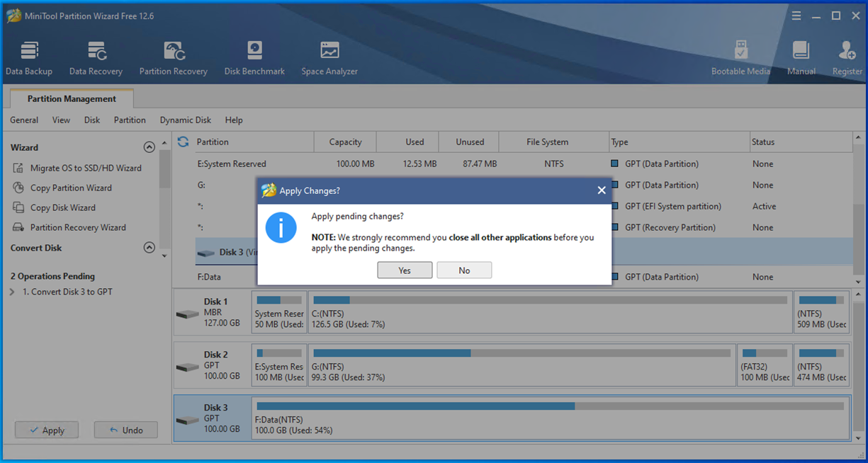868x463 pixels.
Task: Open the Dynamic Disk menu
Action: 186,120
